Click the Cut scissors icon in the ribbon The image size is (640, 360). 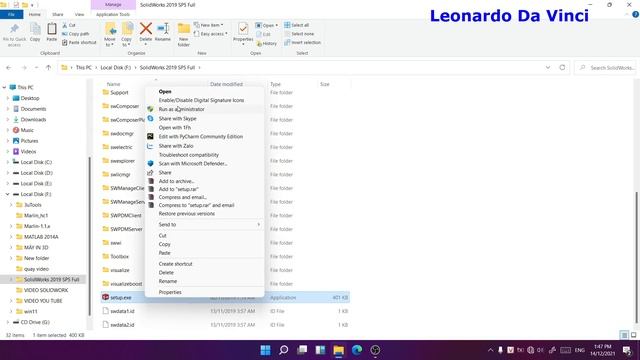[x=64, y=25]
